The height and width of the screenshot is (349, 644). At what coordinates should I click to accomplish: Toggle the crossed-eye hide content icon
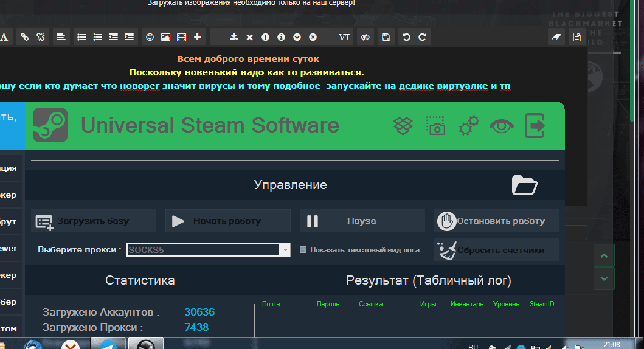click(x=365, y=37)
